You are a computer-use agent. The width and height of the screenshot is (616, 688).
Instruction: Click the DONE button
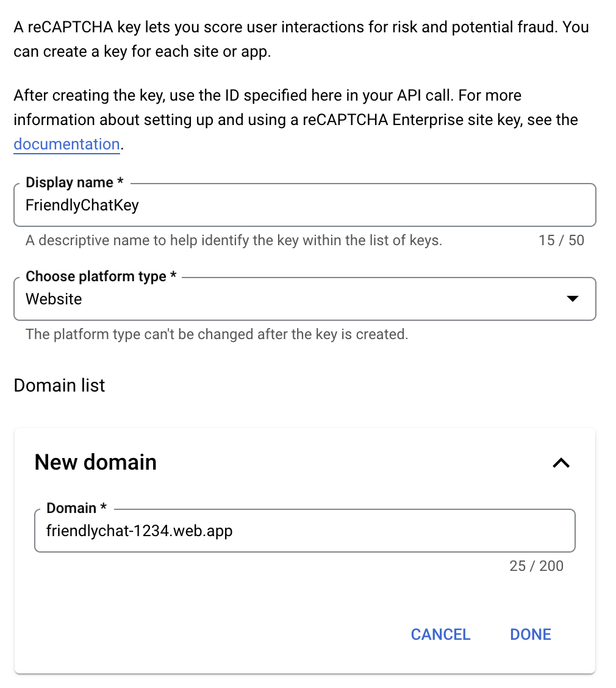click(x=529, y=634)
